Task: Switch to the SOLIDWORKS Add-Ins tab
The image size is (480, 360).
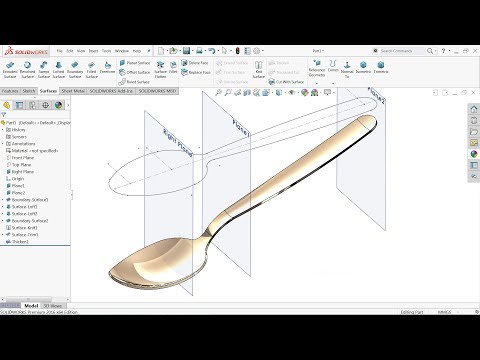Action: (111, 91)
